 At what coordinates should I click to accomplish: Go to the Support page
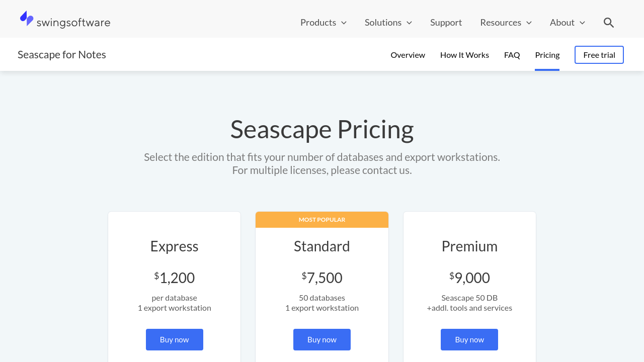point(446,23)
